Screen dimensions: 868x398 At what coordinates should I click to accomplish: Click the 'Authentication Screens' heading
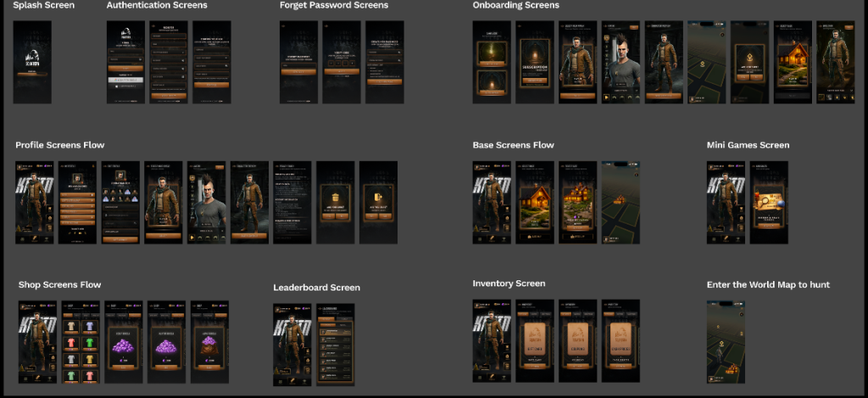click(157, 5)
